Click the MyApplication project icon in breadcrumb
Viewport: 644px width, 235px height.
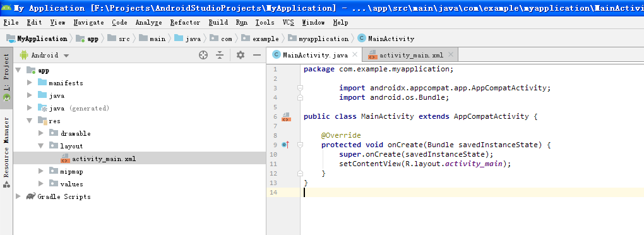11,39
